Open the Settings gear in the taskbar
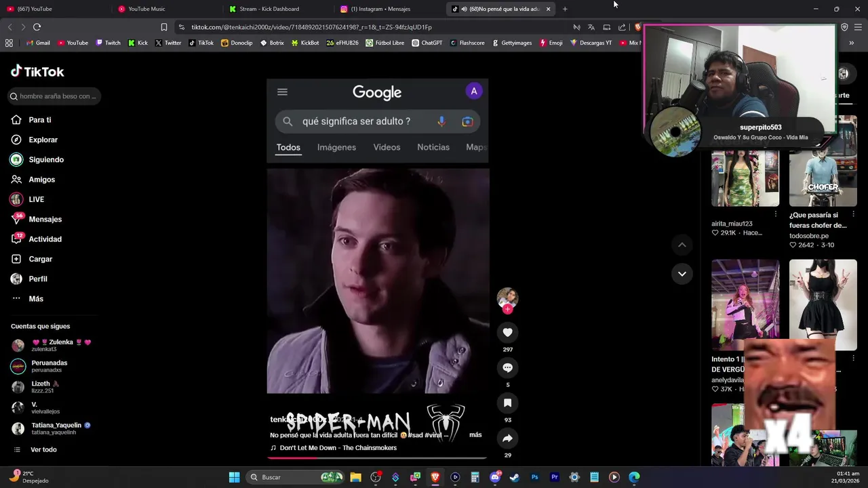The width and height of the screenshot is (868, 488). [x=574, y=477]
